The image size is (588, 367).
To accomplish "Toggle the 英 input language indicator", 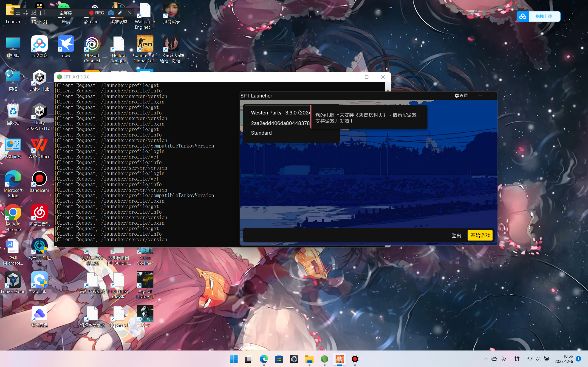I will [x=504, y=359].
